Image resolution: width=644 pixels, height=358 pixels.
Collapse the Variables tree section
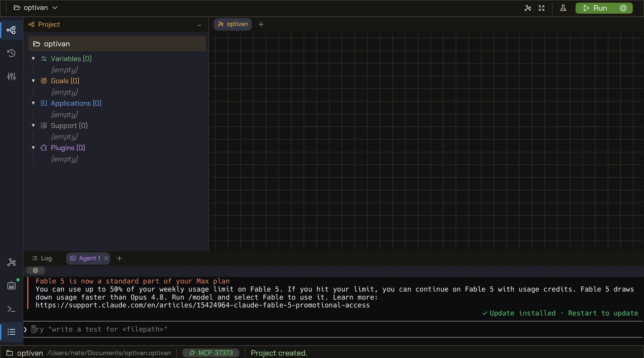tap(33, 59)
